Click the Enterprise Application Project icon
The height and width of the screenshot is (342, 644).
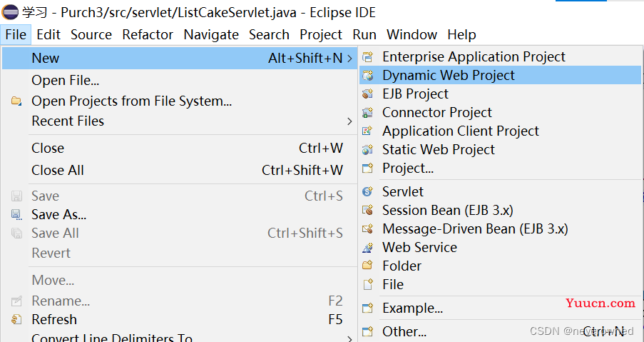coord(367,56)
